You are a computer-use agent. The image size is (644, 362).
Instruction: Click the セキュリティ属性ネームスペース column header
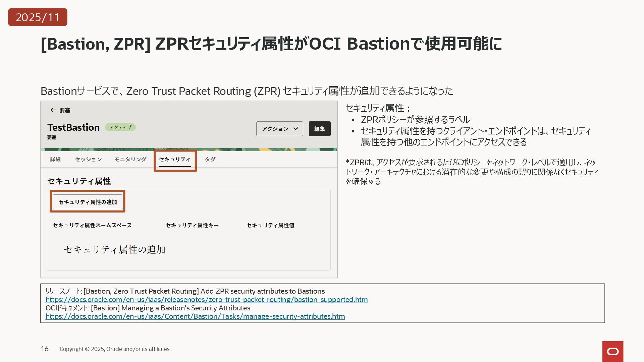click(x=92, y=225)
